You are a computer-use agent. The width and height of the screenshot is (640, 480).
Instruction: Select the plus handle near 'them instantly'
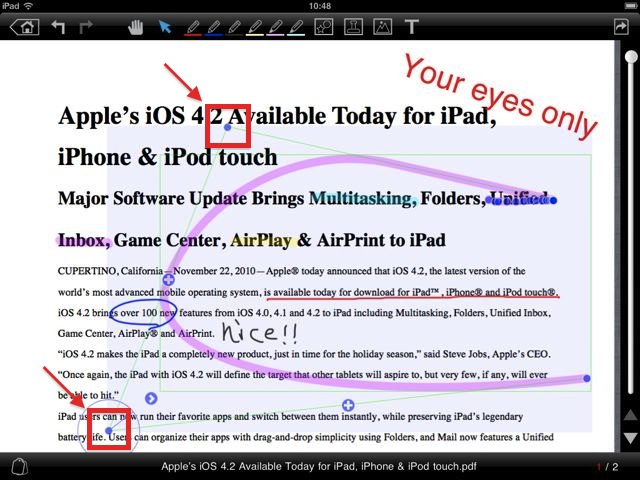[348, 405]
